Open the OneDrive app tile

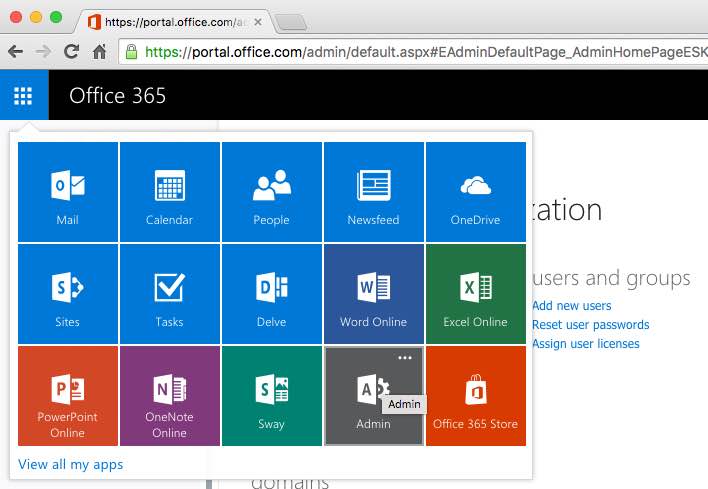476,192
